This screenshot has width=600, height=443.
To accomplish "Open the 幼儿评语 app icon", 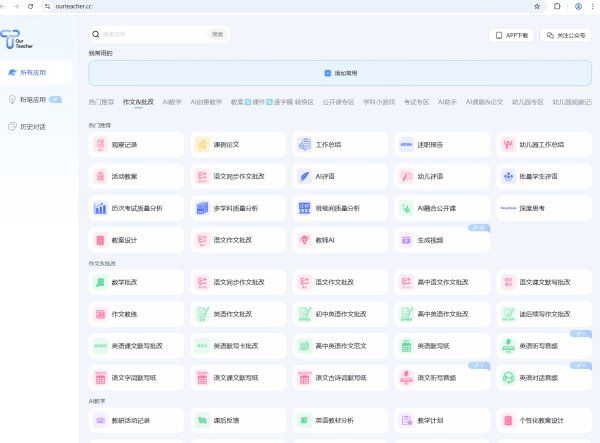I will 406,176.
